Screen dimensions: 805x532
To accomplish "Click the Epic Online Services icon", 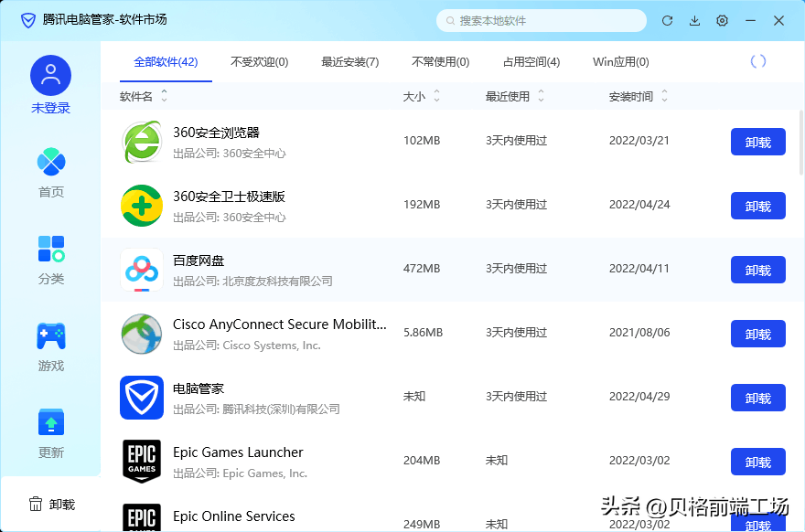I will pyautogui.click(x=142, y=517).
